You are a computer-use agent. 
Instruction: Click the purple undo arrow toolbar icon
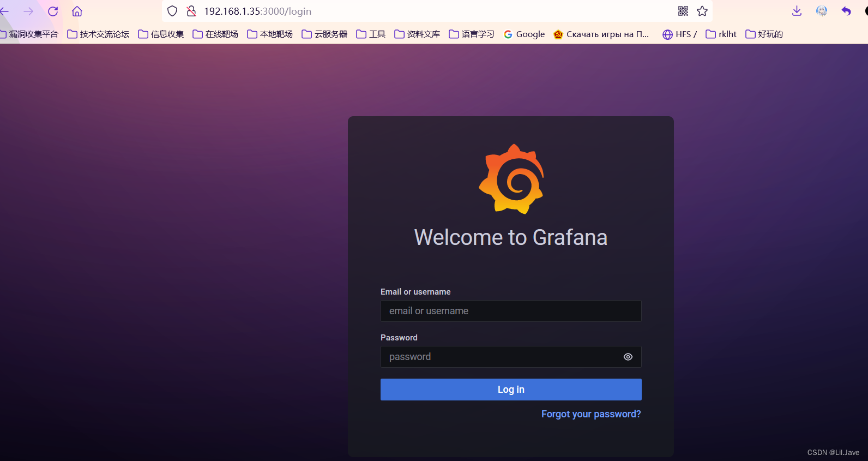pyautogui.click(x=846, y=11)
